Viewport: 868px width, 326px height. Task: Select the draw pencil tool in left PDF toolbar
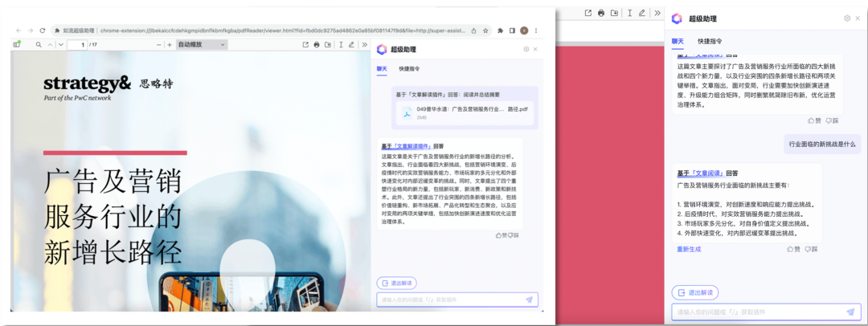pos(351,44)
